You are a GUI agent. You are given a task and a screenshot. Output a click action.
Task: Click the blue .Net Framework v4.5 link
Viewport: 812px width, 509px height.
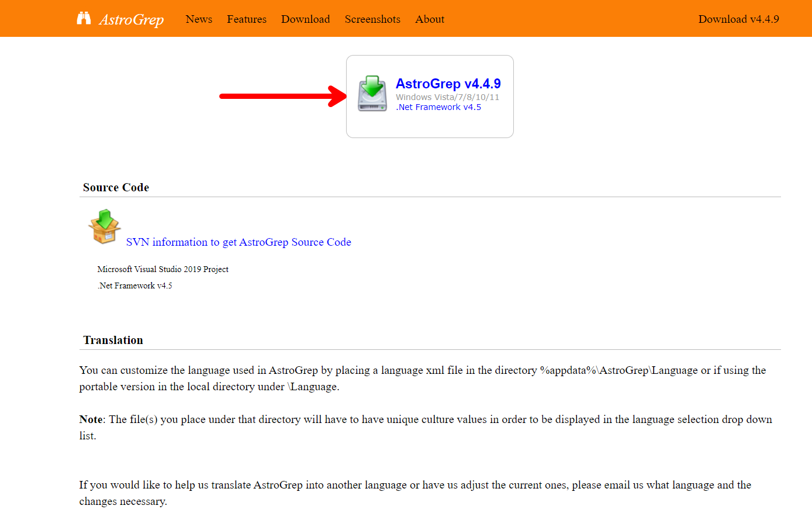point(438,107)
